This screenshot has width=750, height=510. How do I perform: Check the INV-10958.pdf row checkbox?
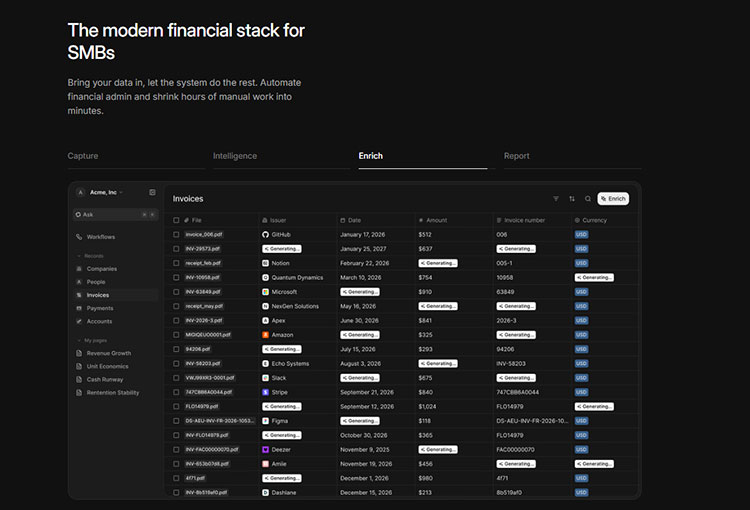[x=176, y=277]
